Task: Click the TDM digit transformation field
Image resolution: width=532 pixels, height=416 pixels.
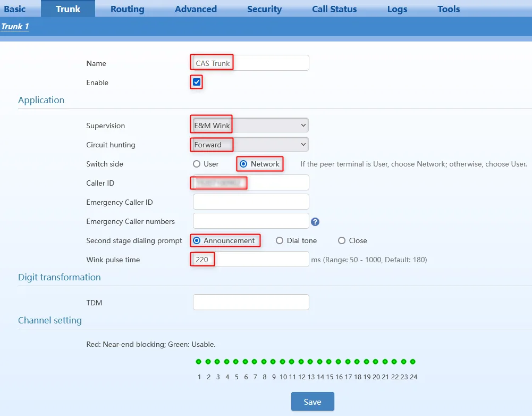Action: [251, 302]
